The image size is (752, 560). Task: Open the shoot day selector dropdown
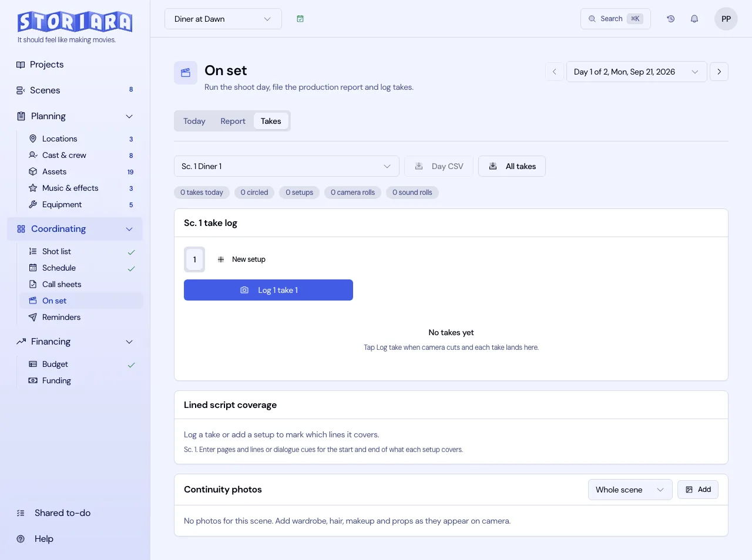tap(636, 72)
